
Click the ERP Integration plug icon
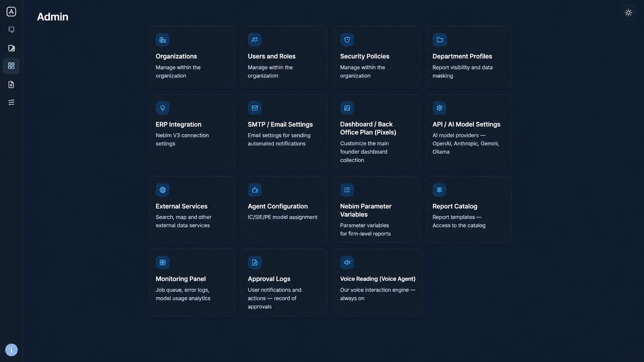163,108
